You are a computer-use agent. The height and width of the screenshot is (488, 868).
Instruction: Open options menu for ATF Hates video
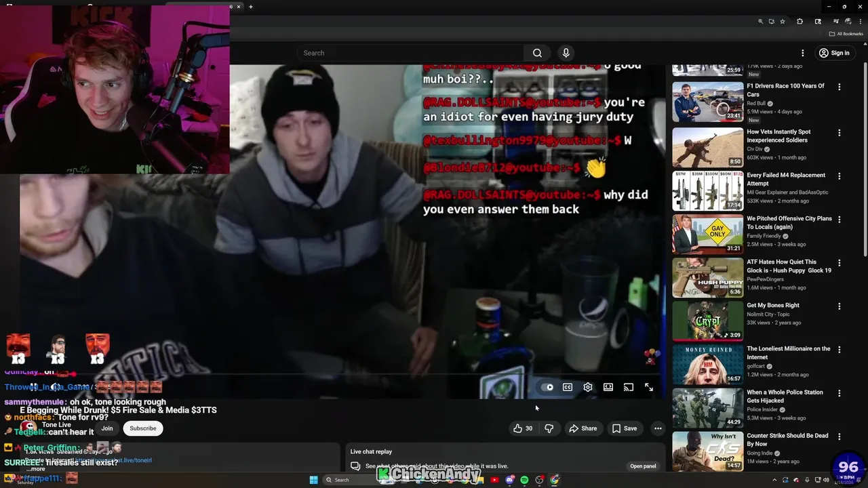click(x=840, y=263)
